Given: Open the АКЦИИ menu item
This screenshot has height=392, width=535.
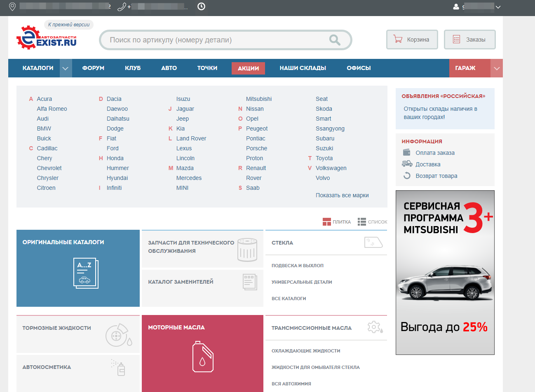Looking at the screenshot, I should pos(248,68).
